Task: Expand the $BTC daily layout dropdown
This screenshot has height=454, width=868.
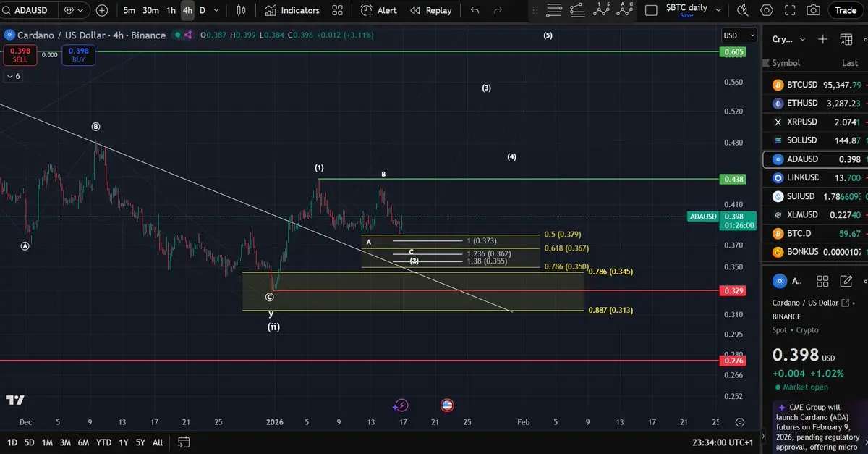Action: point(718,10)
